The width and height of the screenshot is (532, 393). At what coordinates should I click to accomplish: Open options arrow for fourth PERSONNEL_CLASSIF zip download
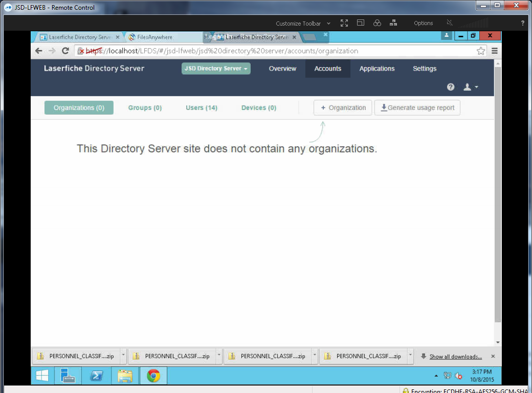pos(411,356)
